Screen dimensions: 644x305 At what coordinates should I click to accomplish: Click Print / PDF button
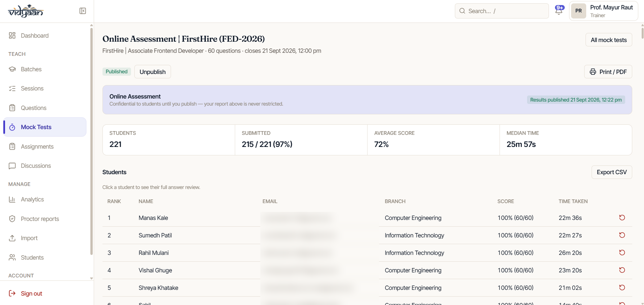pyautogui.click(x=608, y=72)
